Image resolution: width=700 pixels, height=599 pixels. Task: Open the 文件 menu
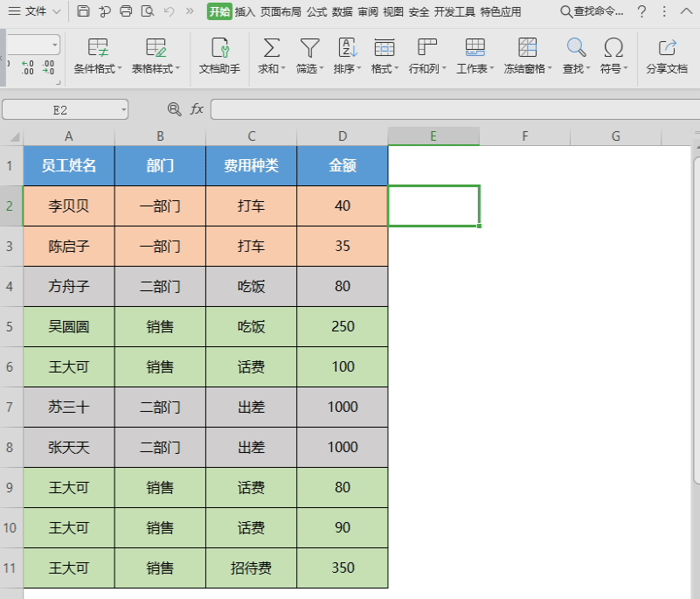click(35, 11)
